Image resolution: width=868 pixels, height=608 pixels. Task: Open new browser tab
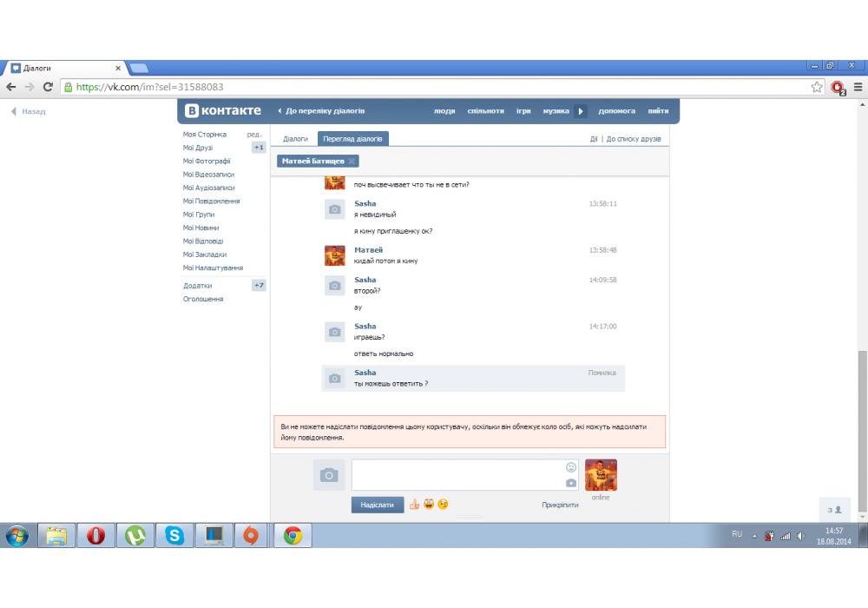pos(138,68)
